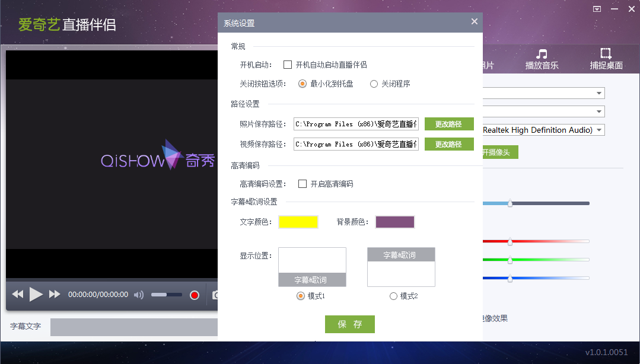Click the red color slider handle

510,241
